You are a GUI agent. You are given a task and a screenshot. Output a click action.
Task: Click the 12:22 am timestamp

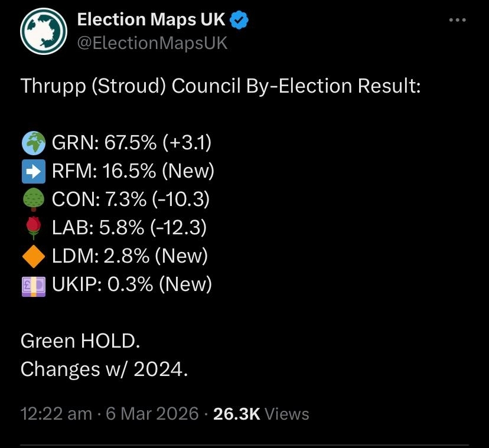pyautogui.click(x=56, y=414)
